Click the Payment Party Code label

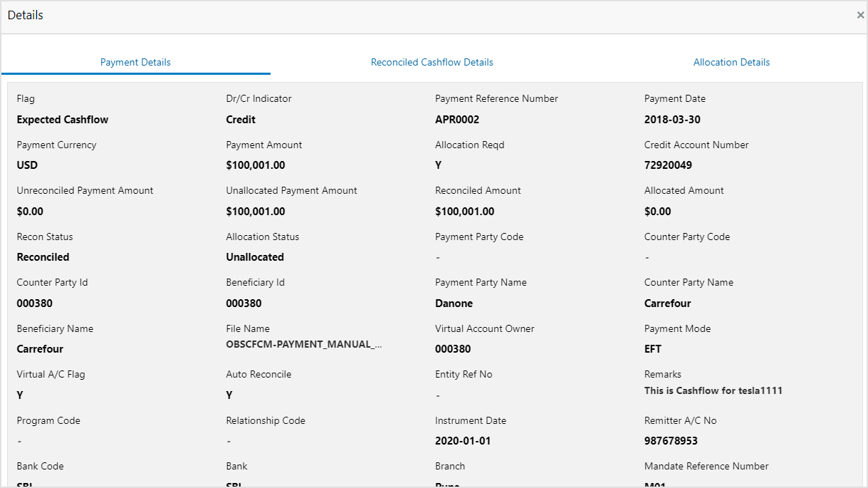[x=479, y=237]
